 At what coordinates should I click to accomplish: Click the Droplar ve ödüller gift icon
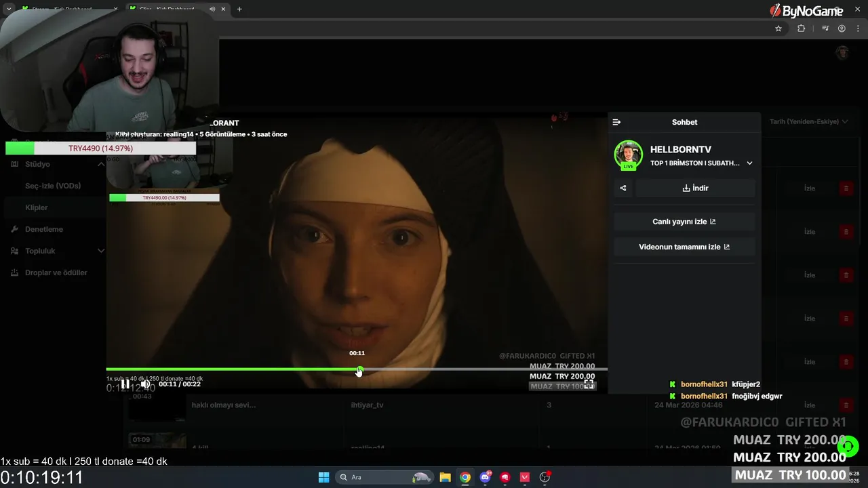tap(14, 272)
